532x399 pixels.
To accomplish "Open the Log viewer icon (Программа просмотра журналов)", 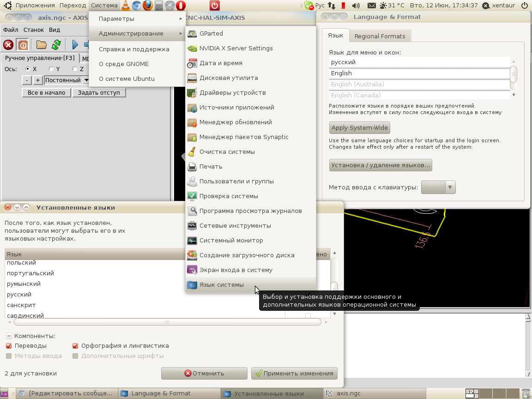I will point(192,211).
